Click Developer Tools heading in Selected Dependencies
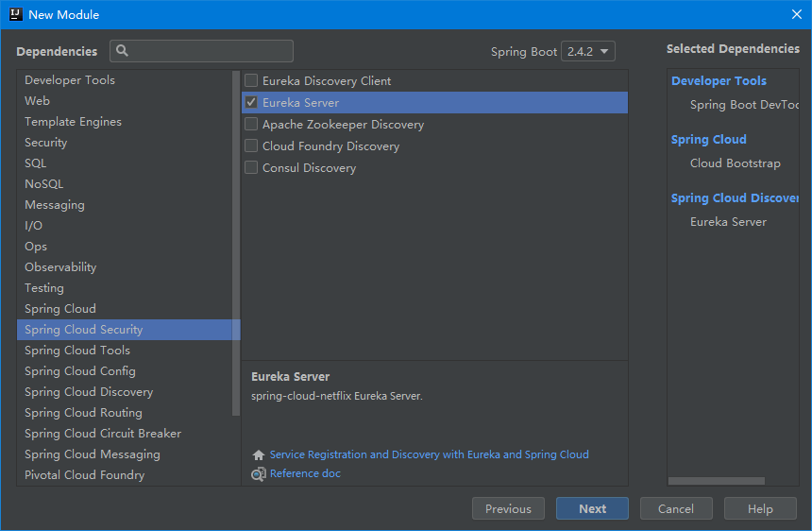The image size is (812, 531). coord(719,81)
